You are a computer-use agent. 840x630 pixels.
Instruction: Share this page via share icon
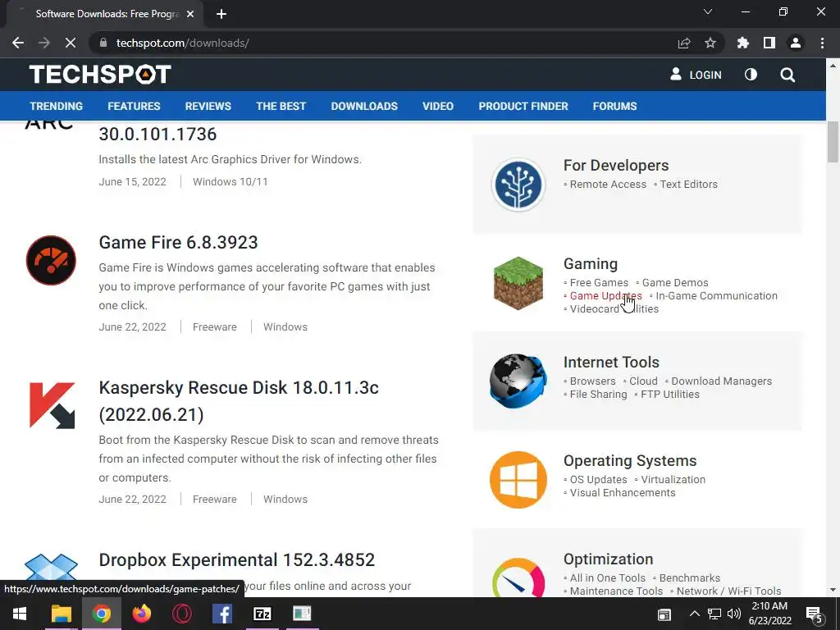(x=684, y=43)
